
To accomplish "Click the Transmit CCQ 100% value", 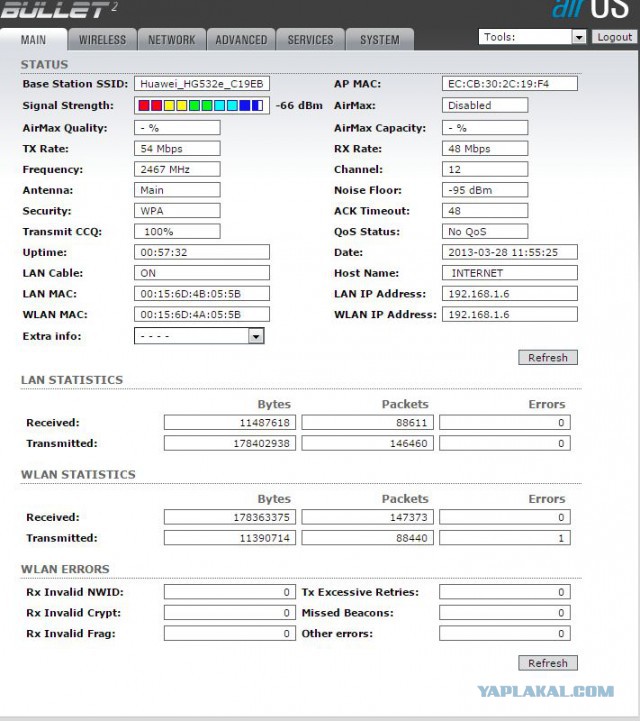I will (x=177, y=231).
